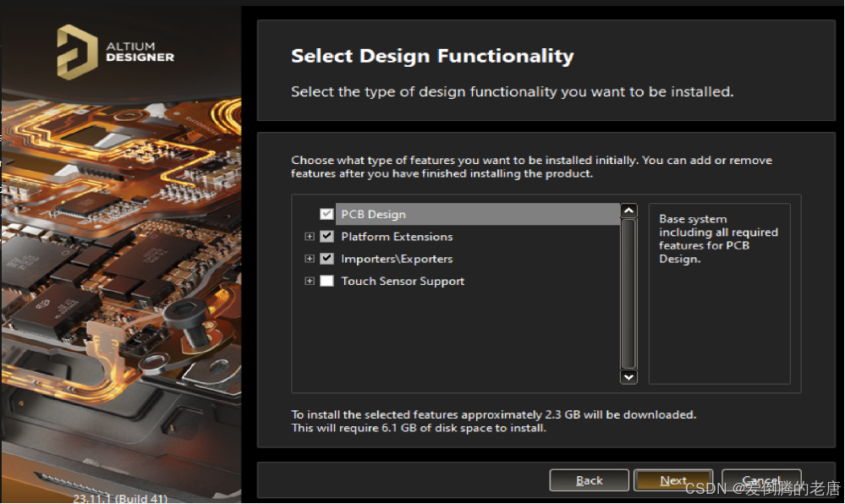Click the feature list scrollbar track
The width and height of the screenshot is (845, 504).
point(629,293)
